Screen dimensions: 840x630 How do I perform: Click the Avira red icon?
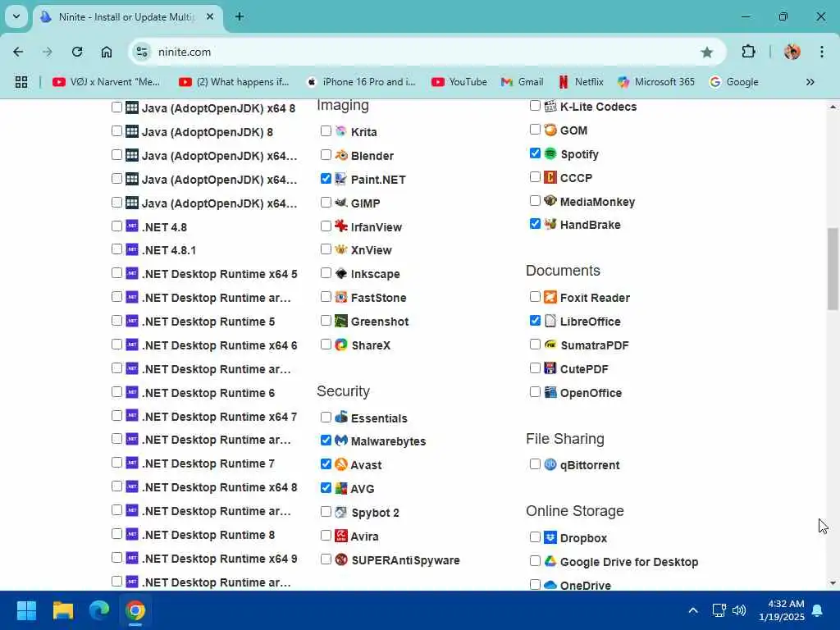[x=340, y=536]
